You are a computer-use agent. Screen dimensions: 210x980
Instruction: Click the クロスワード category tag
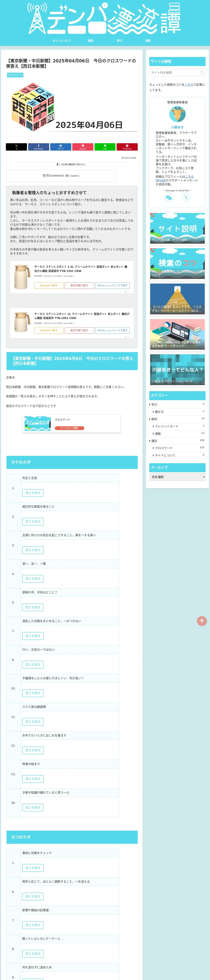[x=15, y=75]
